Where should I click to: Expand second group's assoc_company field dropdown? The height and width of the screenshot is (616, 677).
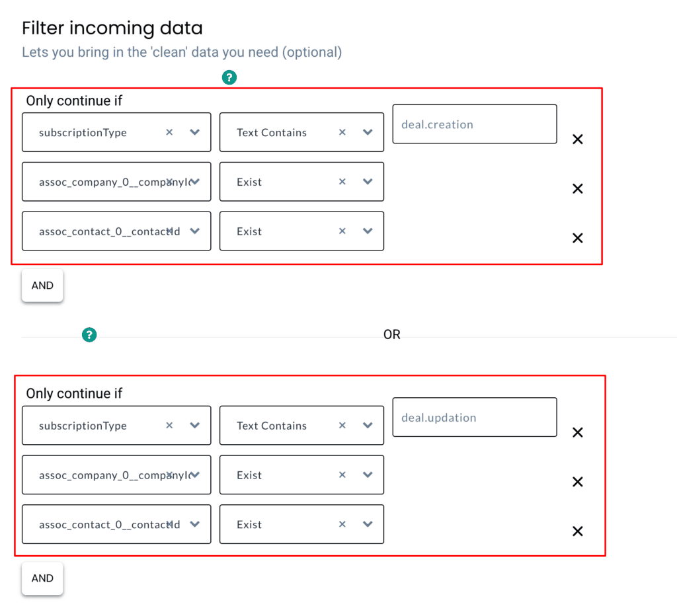click(195, 475)
